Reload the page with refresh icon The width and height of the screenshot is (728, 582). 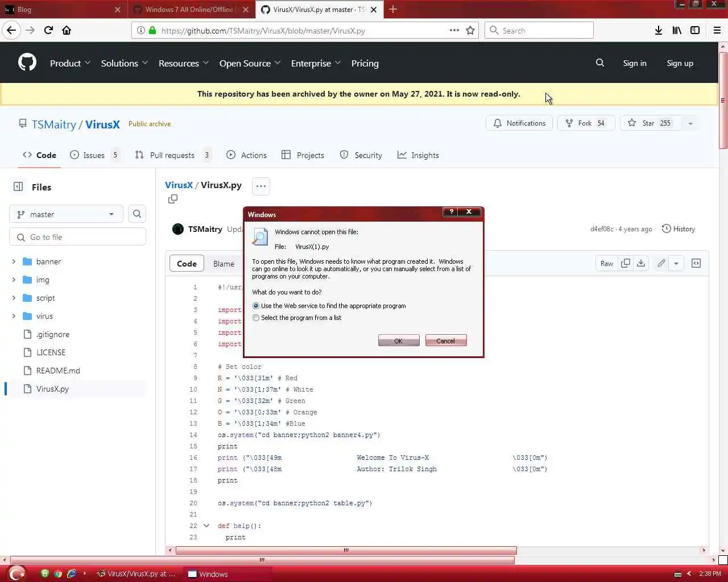pos(48,30)
